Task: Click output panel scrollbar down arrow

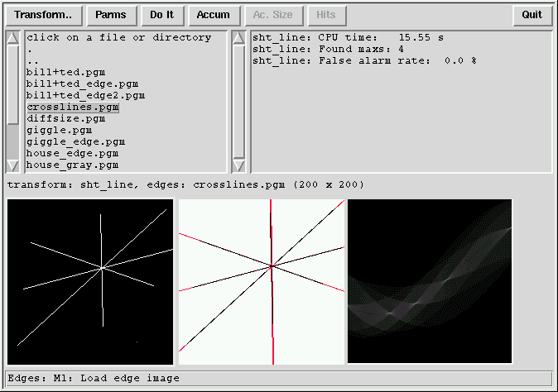Action: [x=238, y=165]
